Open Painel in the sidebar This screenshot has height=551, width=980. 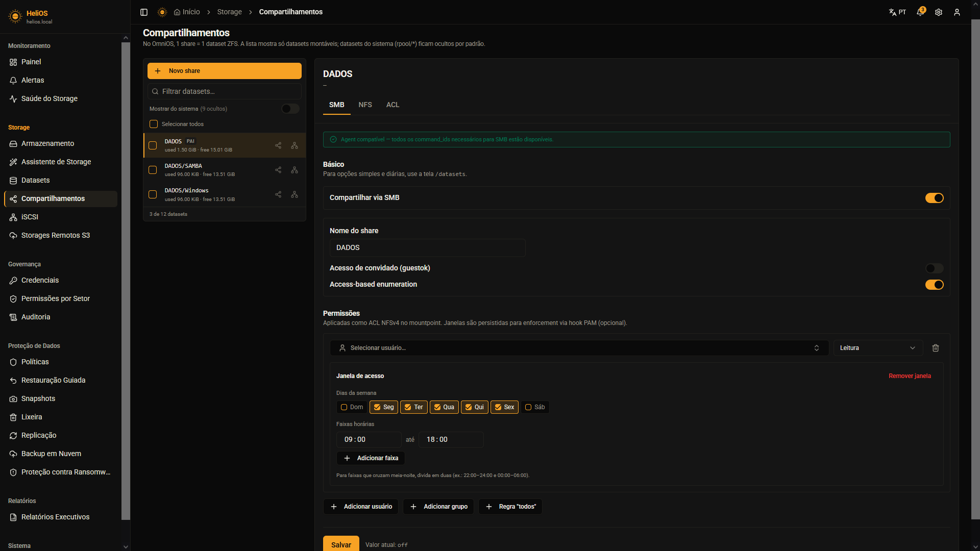click(x=60, y=62)
